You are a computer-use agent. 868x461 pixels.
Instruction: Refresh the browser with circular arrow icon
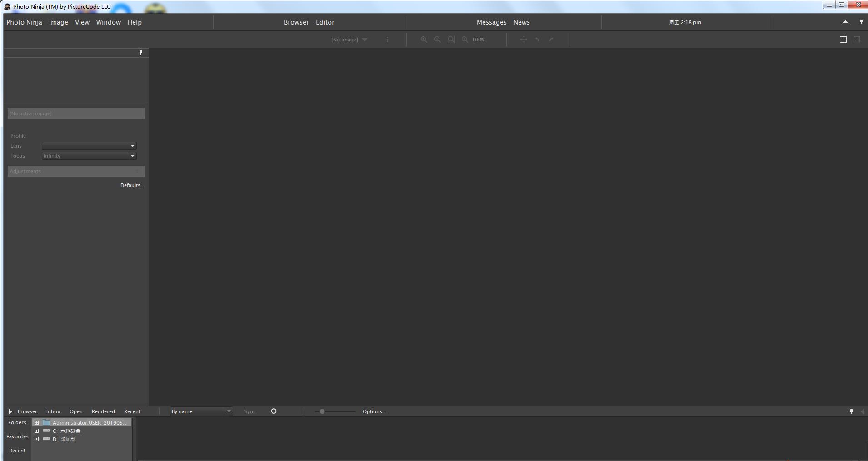click(x=274, y=411)
